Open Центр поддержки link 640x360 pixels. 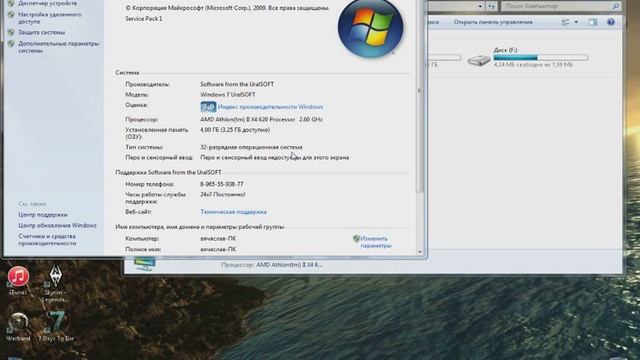click(x=43, y=215)
